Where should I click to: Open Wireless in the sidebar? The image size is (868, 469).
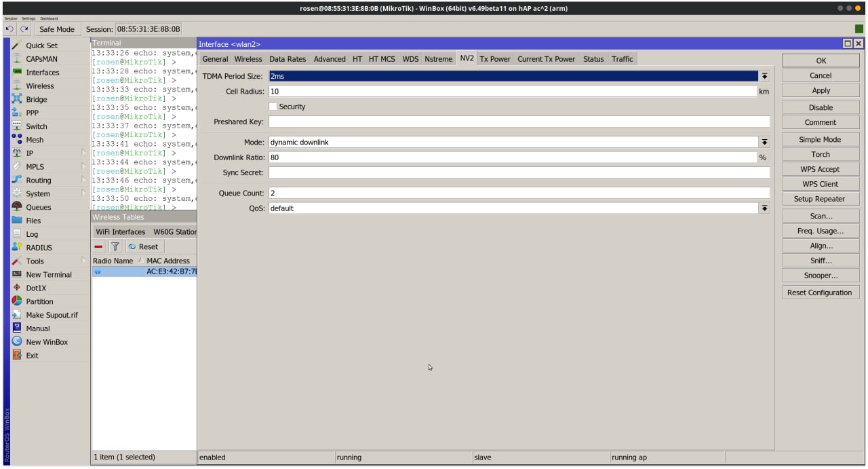pos(40,86)
